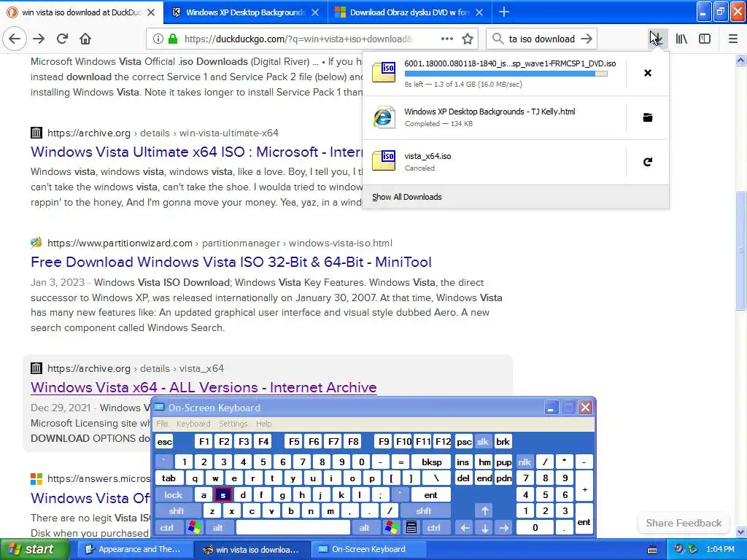Show site information icon in address bar
This screenshot has width=747, height=560.
pos(158,39)
